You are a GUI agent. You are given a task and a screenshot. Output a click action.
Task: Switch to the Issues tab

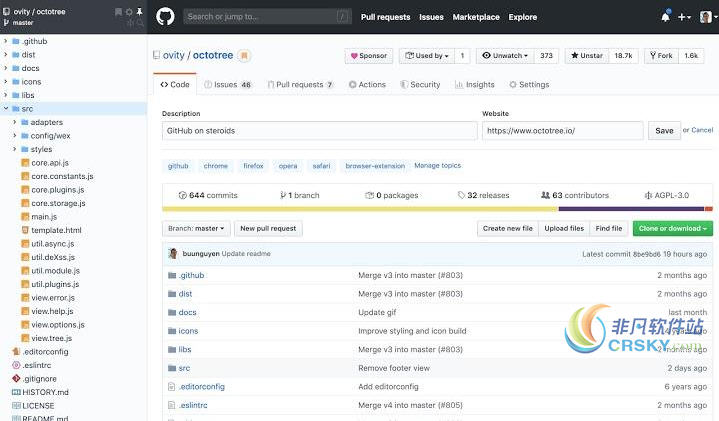[x=228, y=84]
